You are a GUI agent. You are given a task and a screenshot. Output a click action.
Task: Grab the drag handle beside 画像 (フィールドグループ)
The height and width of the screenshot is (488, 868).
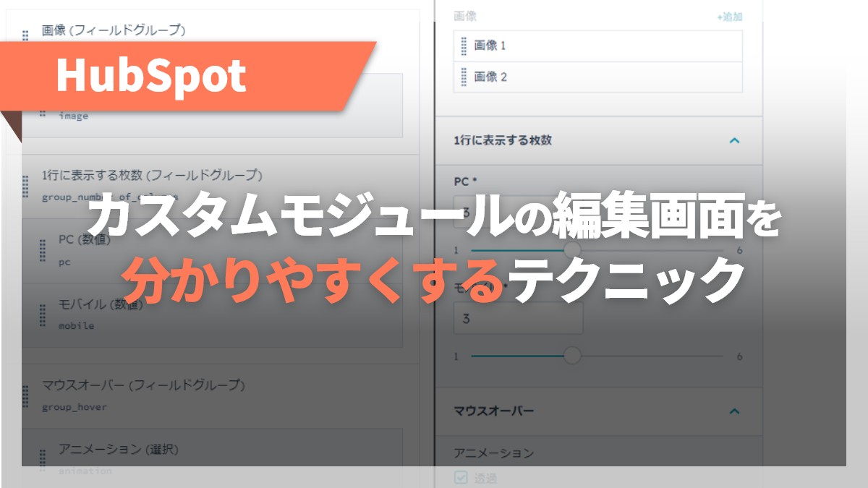click(25, 36)
